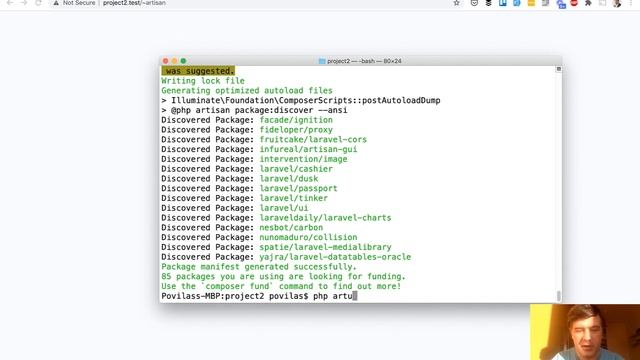640x360 pixels.
Task: Click the text 'infureal/artisan-gui'
Action: click(308, 149)
